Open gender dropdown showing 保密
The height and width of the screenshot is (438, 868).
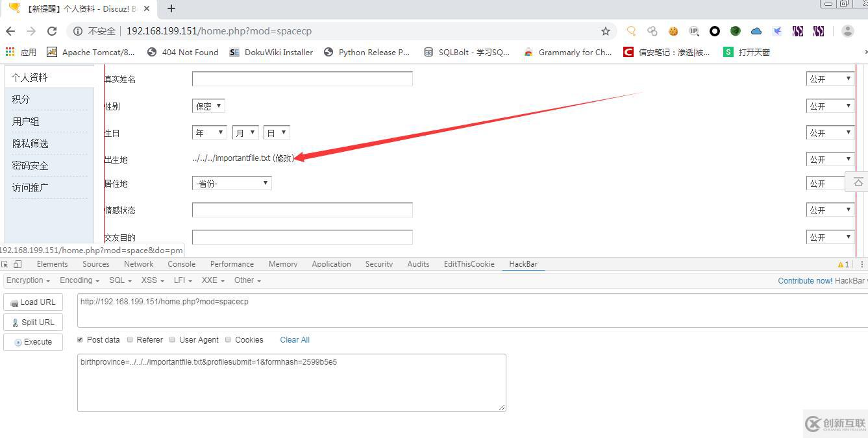tap(208, 106)
